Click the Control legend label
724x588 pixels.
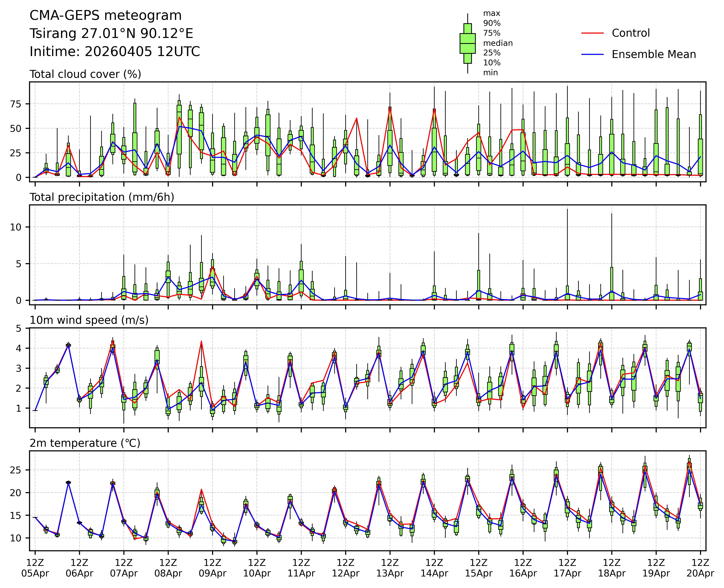click(x=630, y=33)
